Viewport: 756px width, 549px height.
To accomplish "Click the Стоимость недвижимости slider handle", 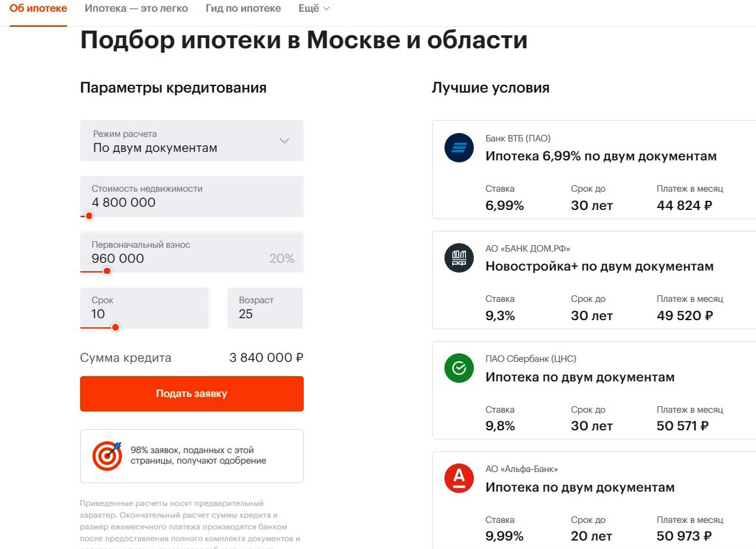I will click(x=89, y=216).
